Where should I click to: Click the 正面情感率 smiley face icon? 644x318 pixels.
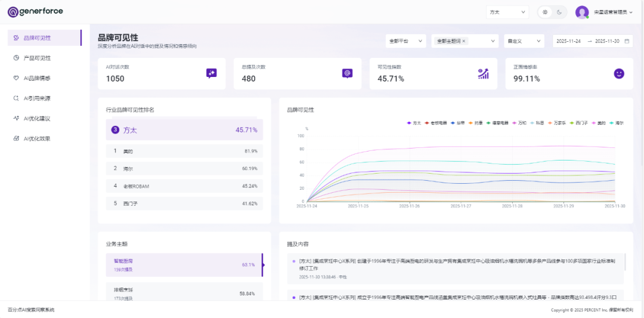619,73
